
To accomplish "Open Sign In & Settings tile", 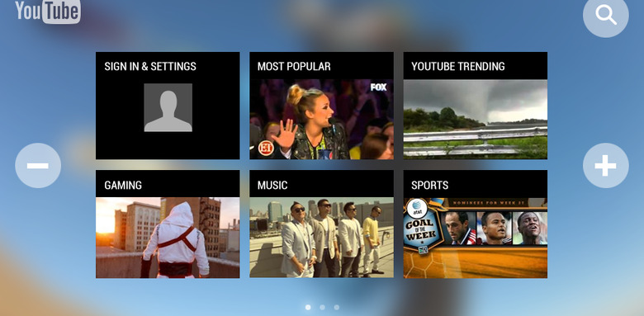I will pos(168,106).
